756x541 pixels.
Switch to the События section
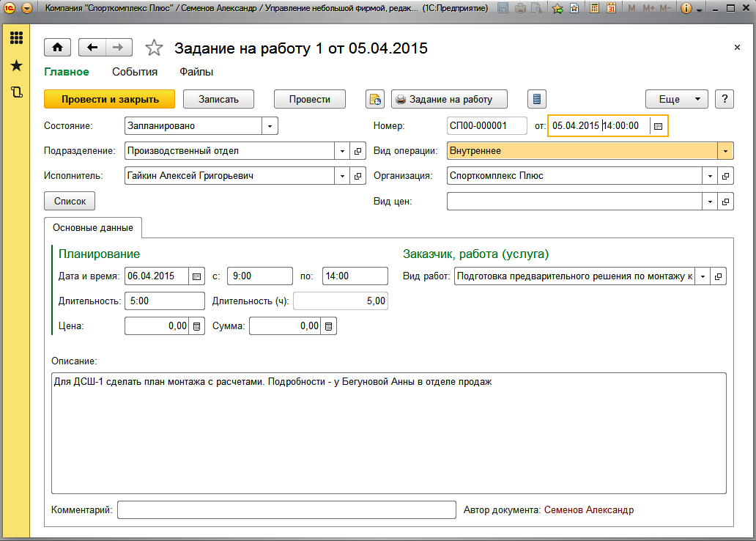134,72
